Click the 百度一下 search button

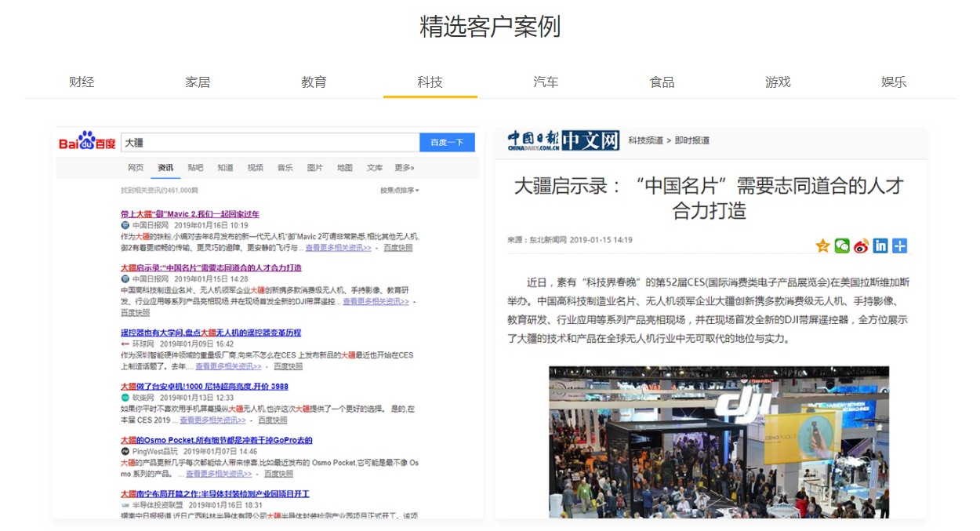click(x=447, y=142)
